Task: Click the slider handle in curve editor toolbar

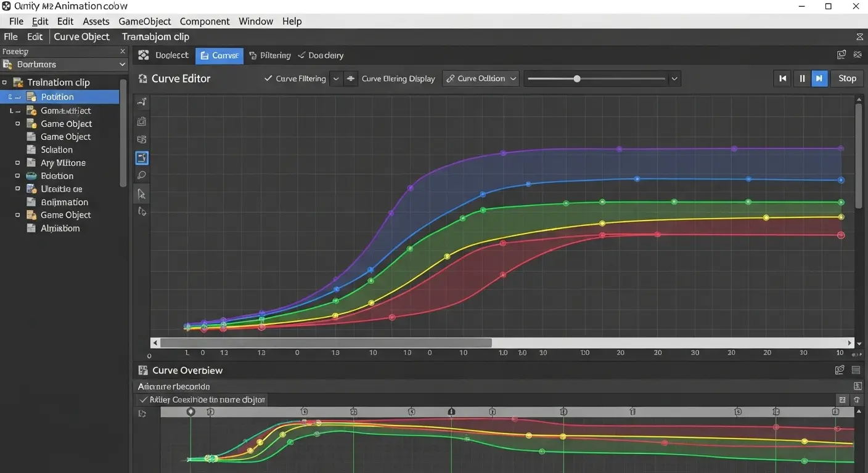Action: 577,79
